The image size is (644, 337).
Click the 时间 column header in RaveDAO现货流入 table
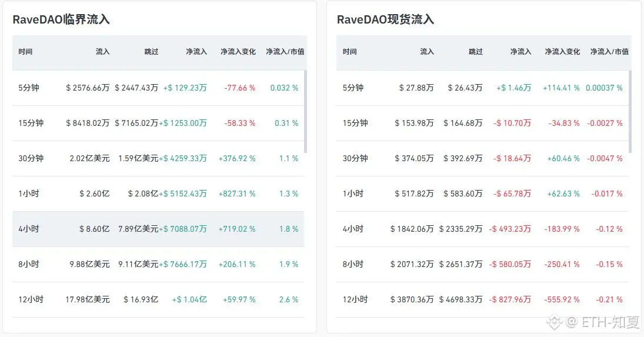(x=350, y=52)
